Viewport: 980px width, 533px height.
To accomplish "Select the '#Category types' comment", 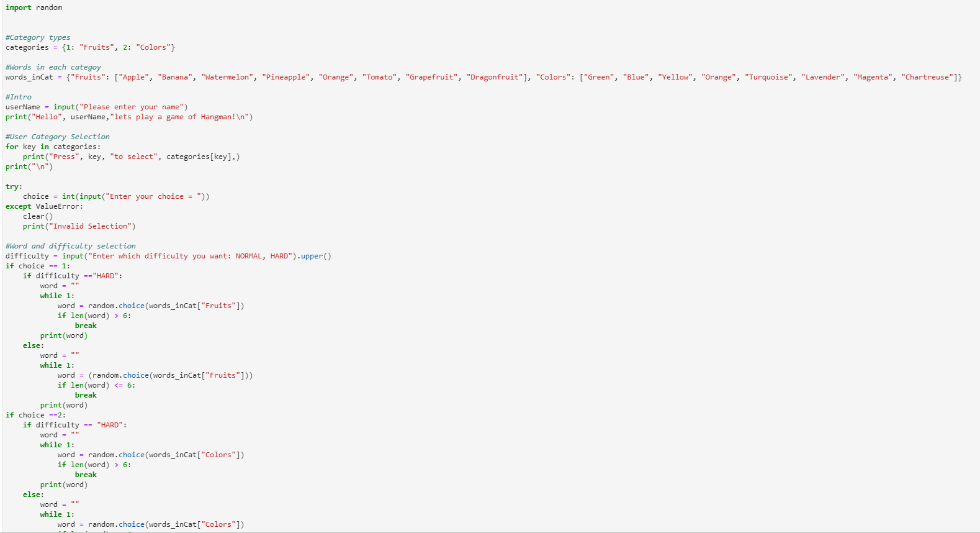I will point(38,37).
